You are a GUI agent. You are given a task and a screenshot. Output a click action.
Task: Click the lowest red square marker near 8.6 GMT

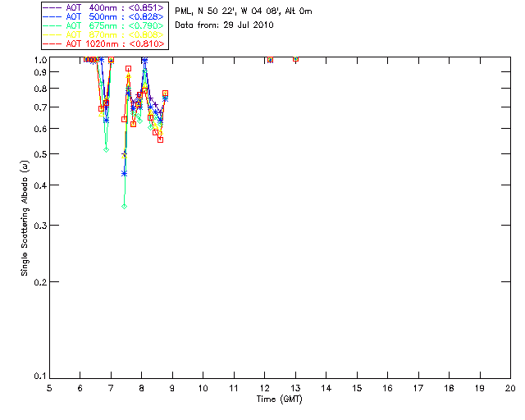coord(161,139)
